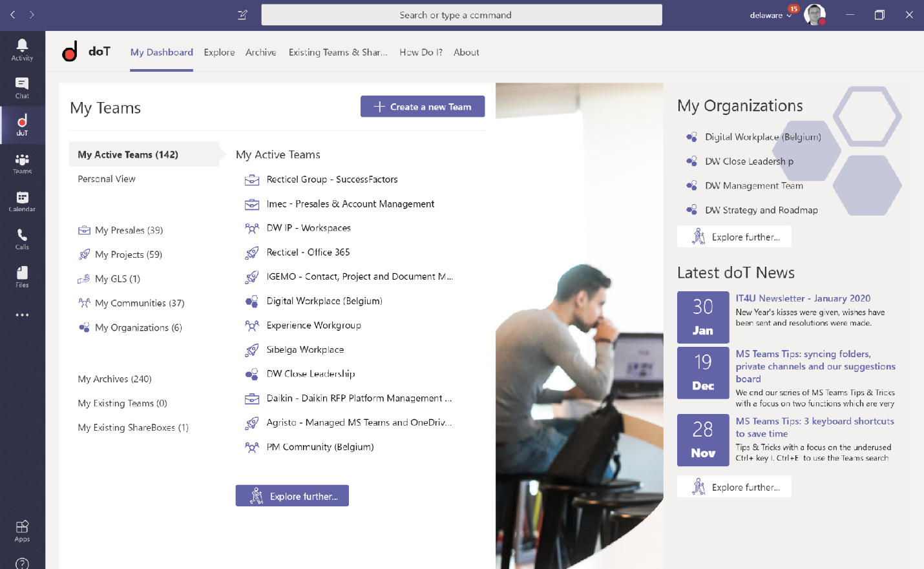Click the Search or type a command box
Image resolution: width=924 pixels, height=569 pixels.
(461, 15)
